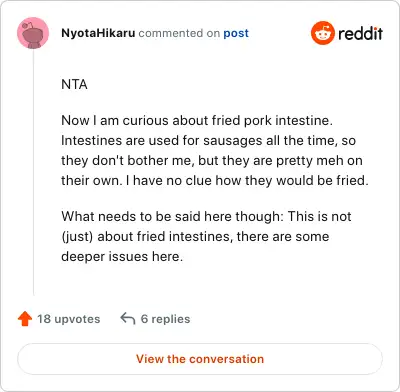The height and width of the screenshot is (392, 400).
Task: Click line starting "they don't bother me"
Action: pyautogui.click(x=212, y=160)
